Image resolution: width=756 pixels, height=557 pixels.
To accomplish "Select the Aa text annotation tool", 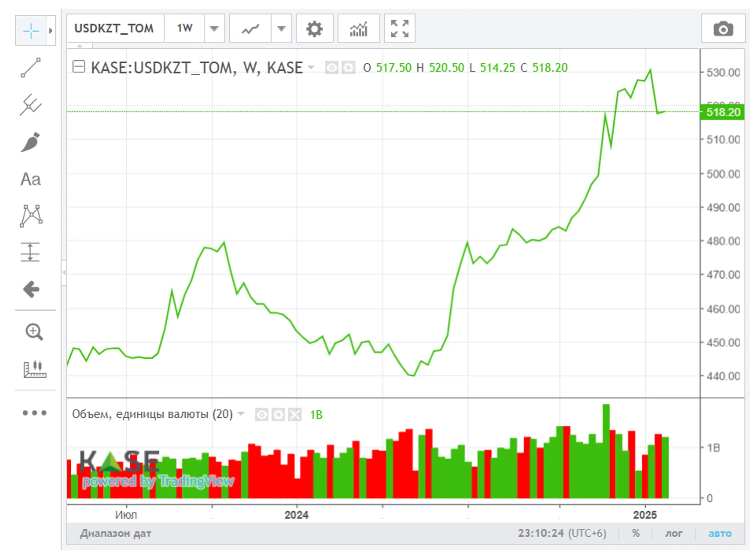I will [31, 179].
